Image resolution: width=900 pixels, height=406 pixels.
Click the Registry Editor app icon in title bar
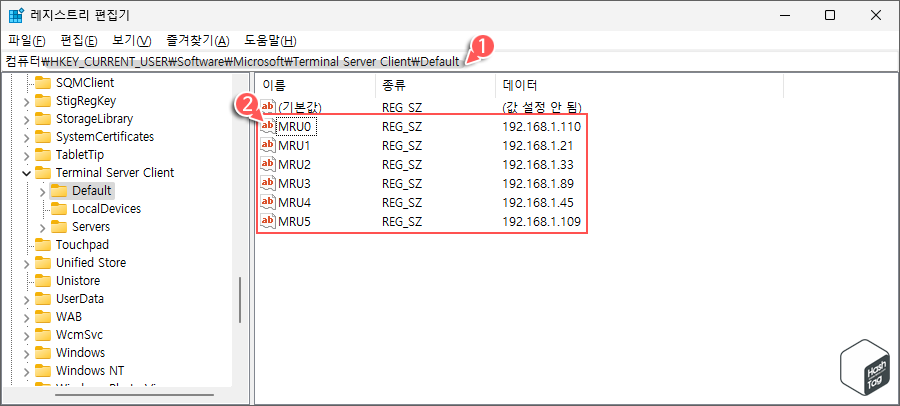pyautogui.click(x=15, y=16)
